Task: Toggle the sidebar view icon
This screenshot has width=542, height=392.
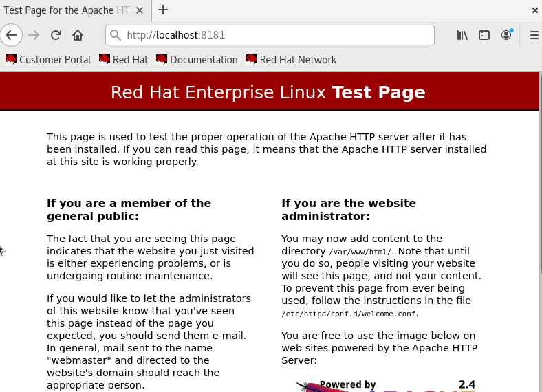Action: (x=484, y=35)
